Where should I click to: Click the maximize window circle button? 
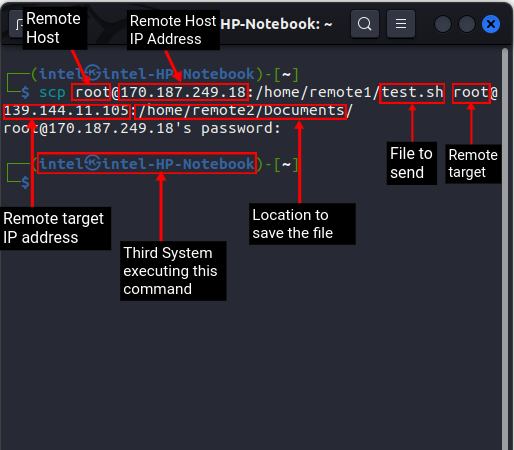[x=467, y=24]
